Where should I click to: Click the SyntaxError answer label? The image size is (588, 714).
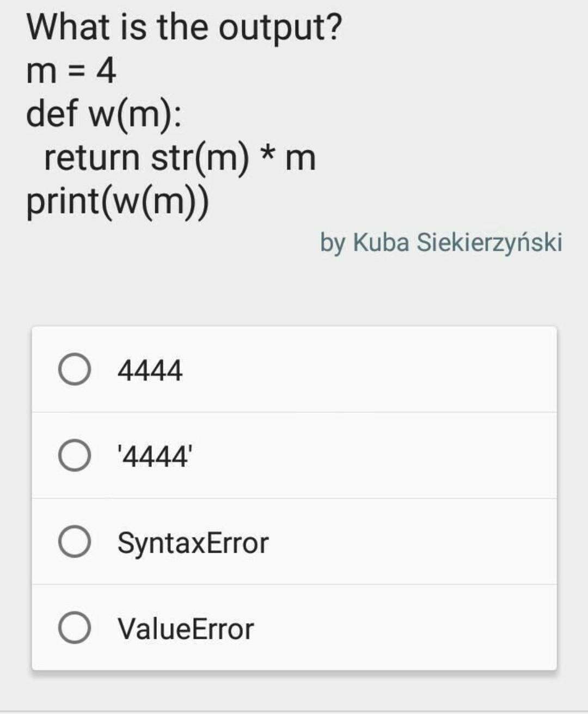(x=193, y=543)
